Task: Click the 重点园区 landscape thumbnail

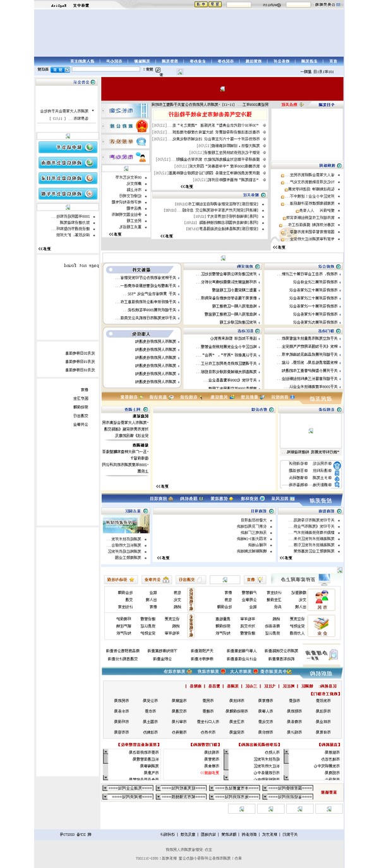Action: tap(126, 525)
